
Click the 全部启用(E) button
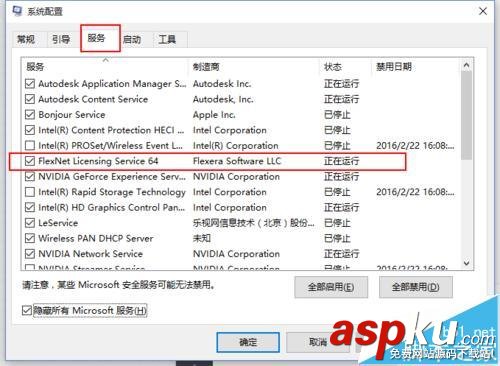[x=331, y=287]
